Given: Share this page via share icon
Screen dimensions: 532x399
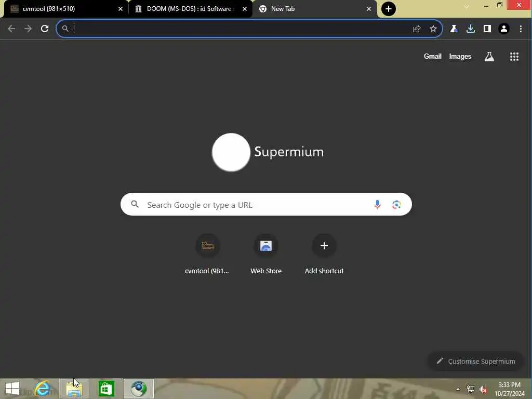Looking at the screenshot, I should coord(417,29).
